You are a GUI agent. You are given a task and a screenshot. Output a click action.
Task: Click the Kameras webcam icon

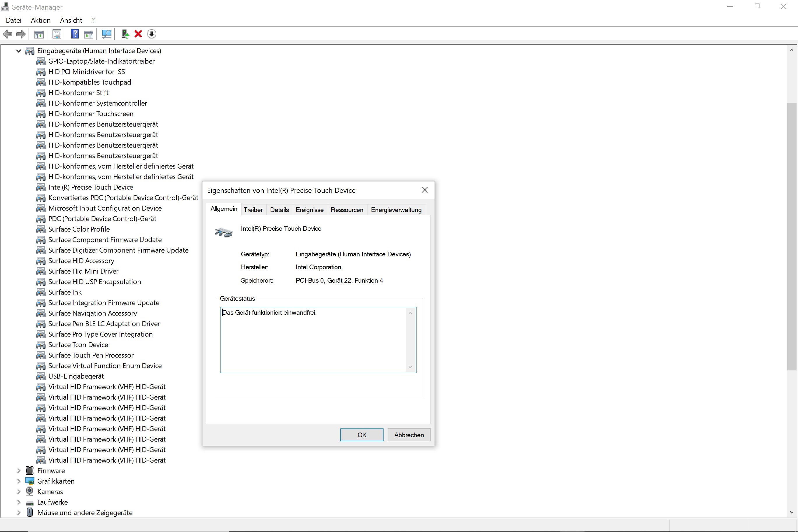point(30,491)
